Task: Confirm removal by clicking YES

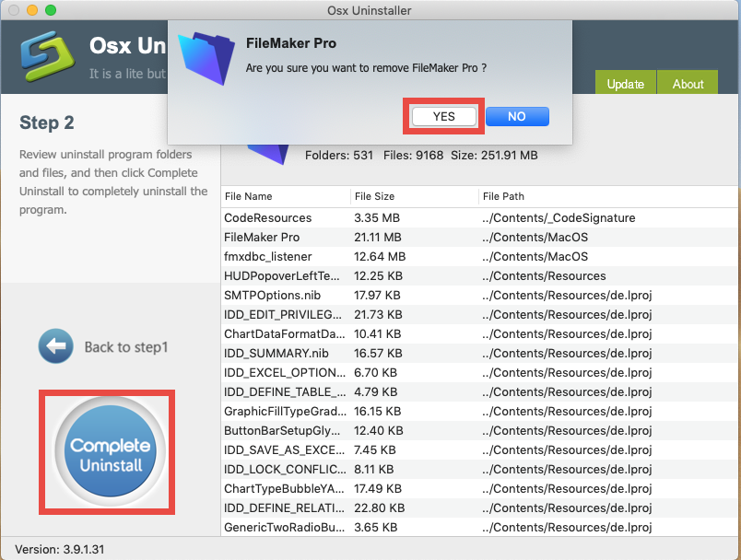Action: [x=442, y=116]
